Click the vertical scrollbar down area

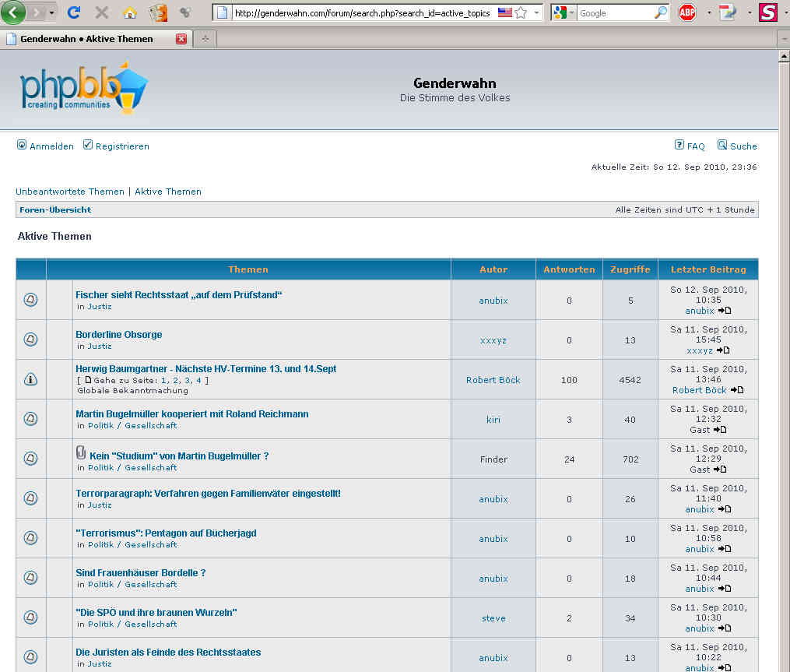(784, 545)
